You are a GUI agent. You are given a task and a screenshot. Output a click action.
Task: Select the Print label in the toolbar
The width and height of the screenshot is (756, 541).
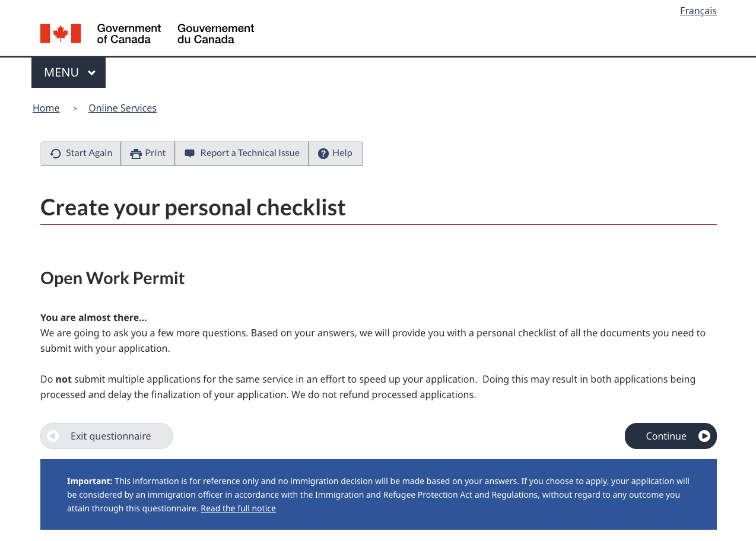pos(155,153)
